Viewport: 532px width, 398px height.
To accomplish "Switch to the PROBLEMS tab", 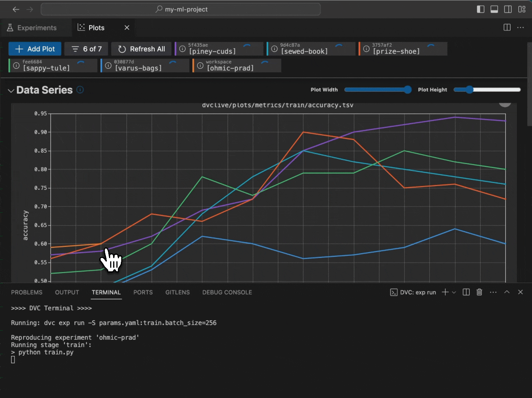I will click(x=26, y=292).
